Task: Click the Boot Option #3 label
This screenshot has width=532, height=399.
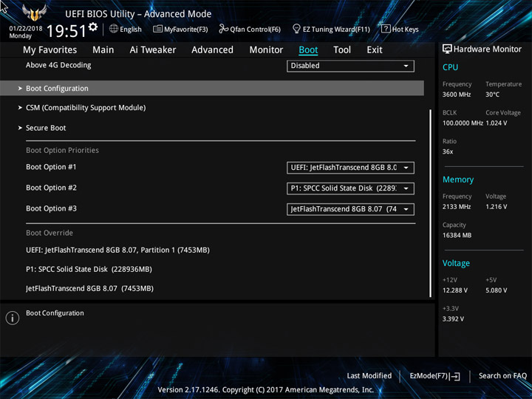Action: (51, 208)
